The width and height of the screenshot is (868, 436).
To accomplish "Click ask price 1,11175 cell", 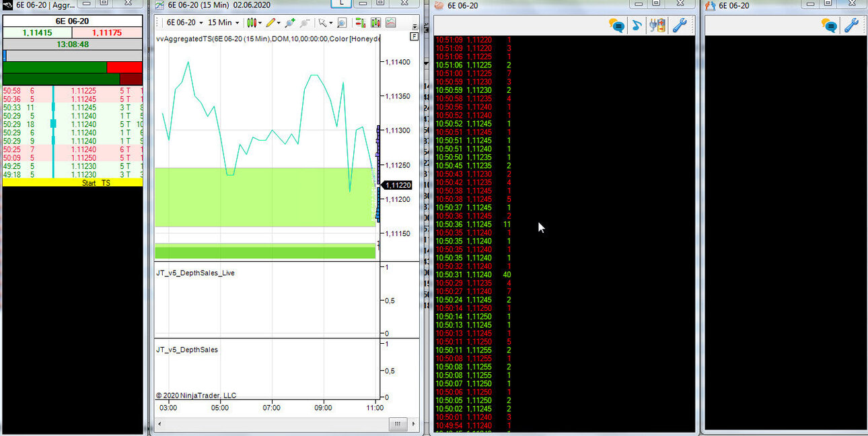I will (107, 32).
